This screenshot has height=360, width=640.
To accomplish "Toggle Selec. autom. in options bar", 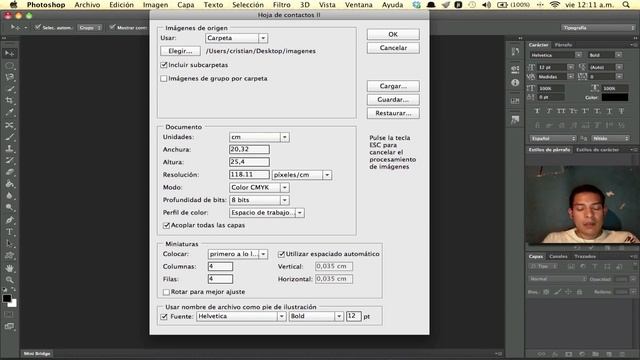I will point(38,27).
